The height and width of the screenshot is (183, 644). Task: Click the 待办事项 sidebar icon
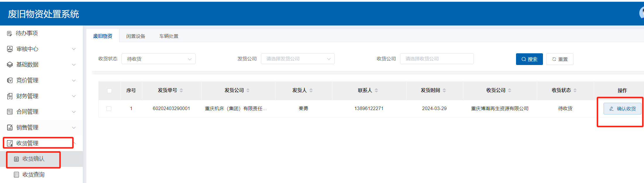(x=10, y=33)
